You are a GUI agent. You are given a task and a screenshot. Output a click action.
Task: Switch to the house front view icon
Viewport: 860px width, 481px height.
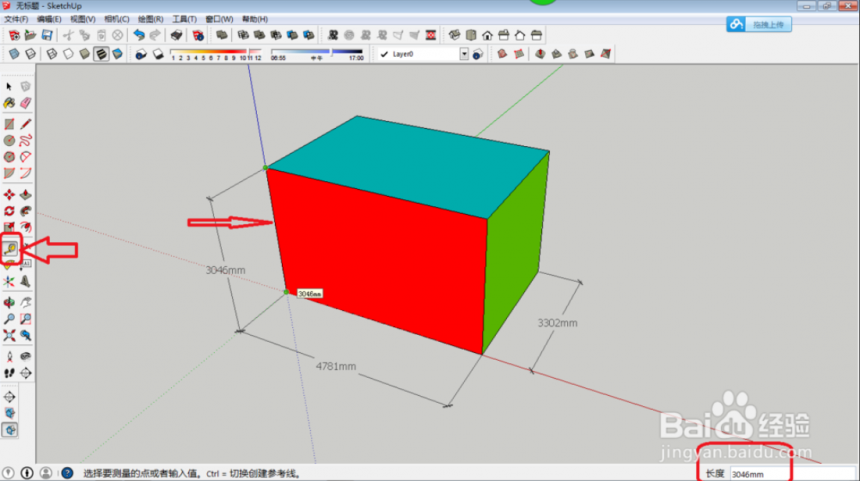pos(487,36)
